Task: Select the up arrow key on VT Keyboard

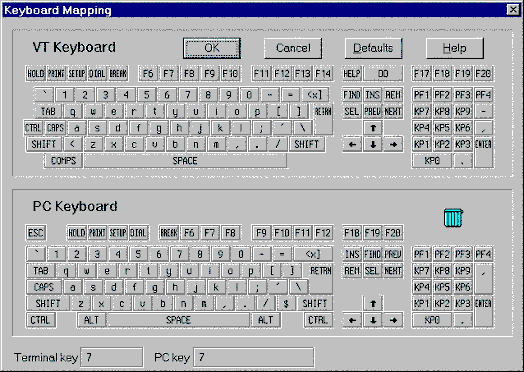Action: point(373,128)
